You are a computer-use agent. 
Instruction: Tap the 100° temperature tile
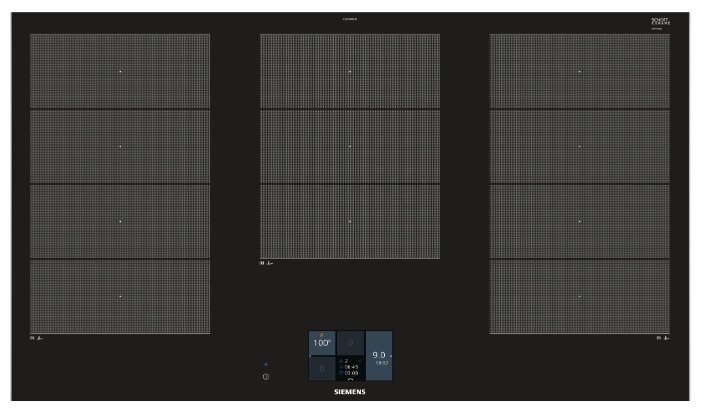[x=321, y=343]
